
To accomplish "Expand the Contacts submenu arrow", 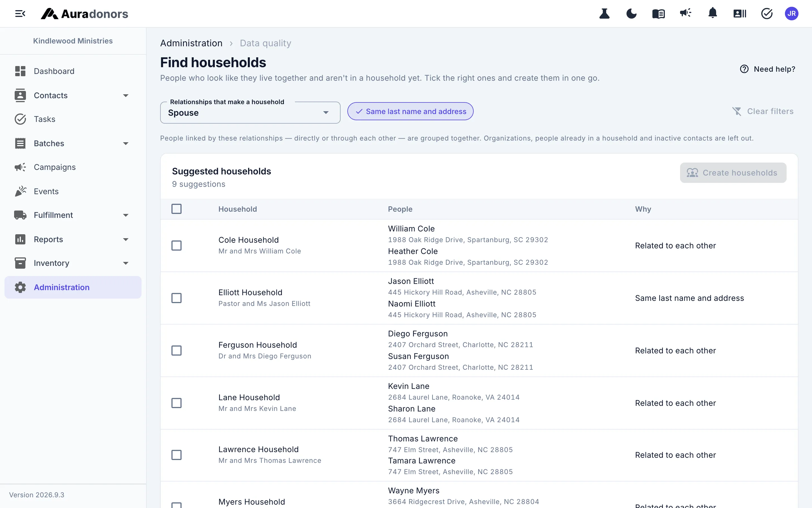I will coord(125,95).
